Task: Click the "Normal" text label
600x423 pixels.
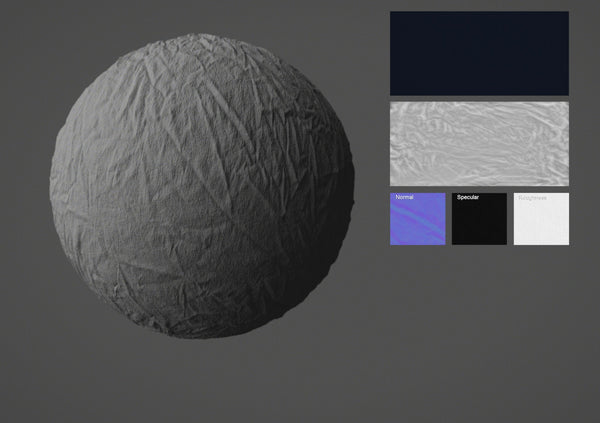Action: [x=404, y=198]
